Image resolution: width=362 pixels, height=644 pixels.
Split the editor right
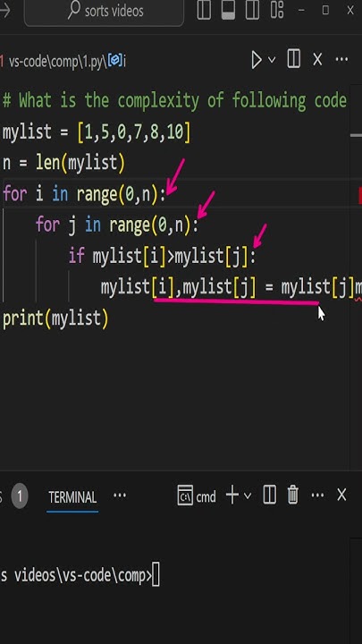[x=294, y=60]
